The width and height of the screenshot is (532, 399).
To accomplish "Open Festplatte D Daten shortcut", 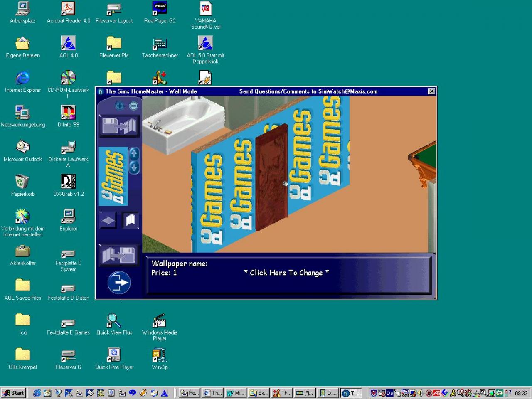I will (68, 292).
